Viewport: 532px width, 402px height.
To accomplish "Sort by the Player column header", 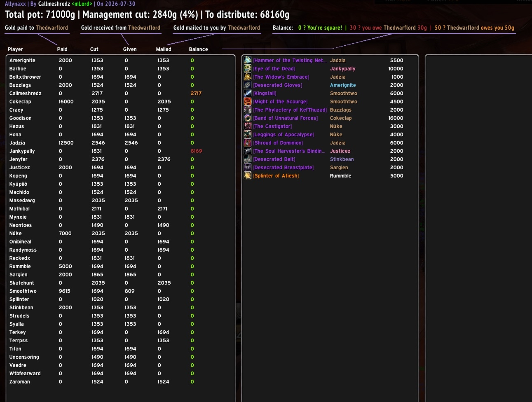I will [x=15, y=49].
